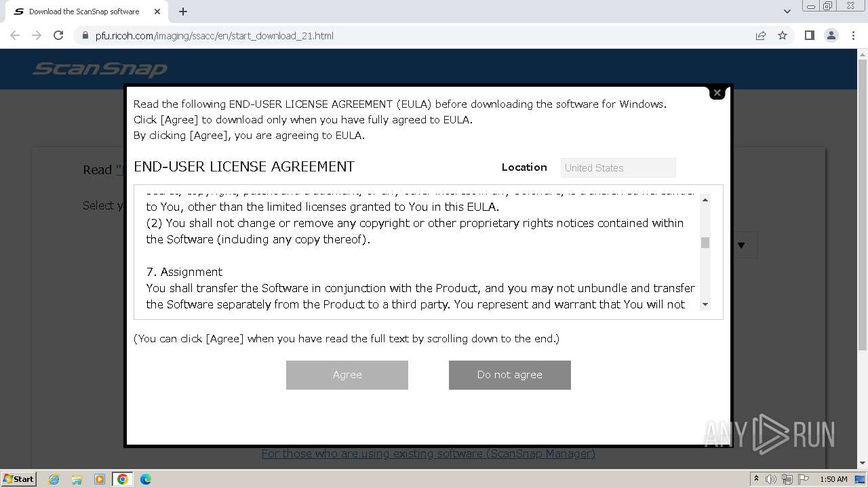Open Windows Media Player from taskbar
The width and height of the screenshot is (868, 488).
[100, 479]
